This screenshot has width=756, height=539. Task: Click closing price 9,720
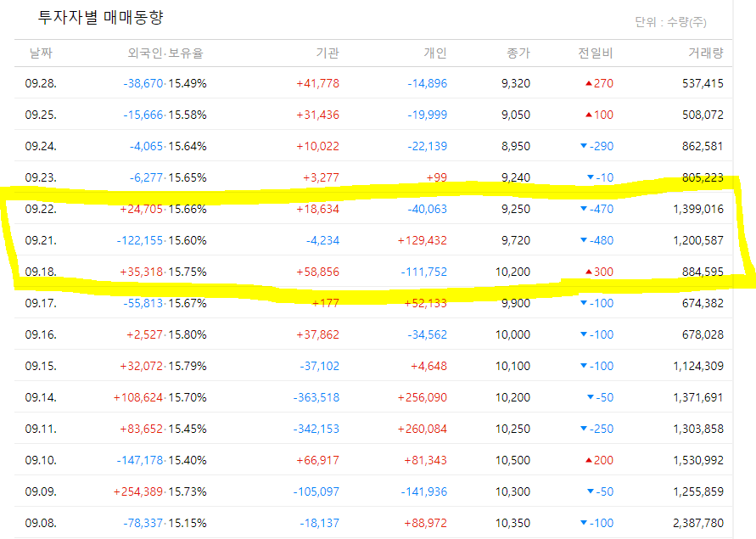coord(516,240)
